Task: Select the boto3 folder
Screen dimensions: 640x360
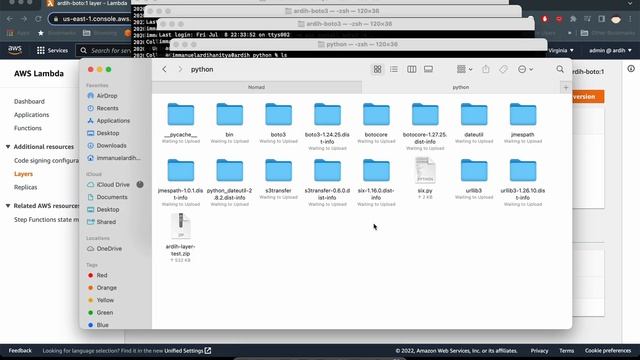Action: coord(278,115)
